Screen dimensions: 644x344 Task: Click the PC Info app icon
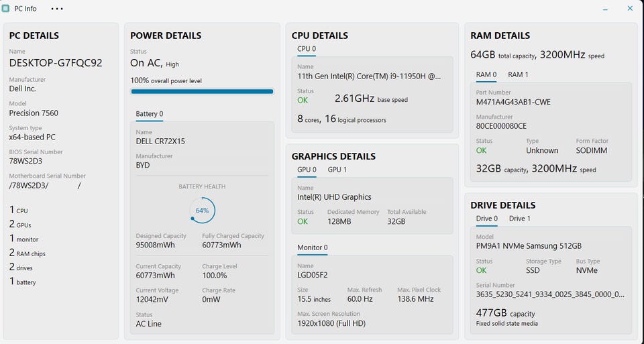point(6,9)
